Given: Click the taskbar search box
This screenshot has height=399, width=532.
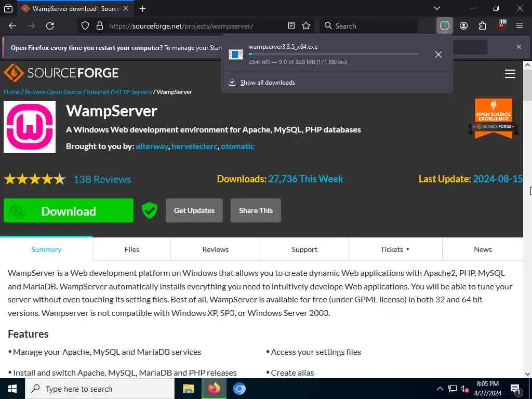Looking at the screenshot, I should [x=100, y=389].
